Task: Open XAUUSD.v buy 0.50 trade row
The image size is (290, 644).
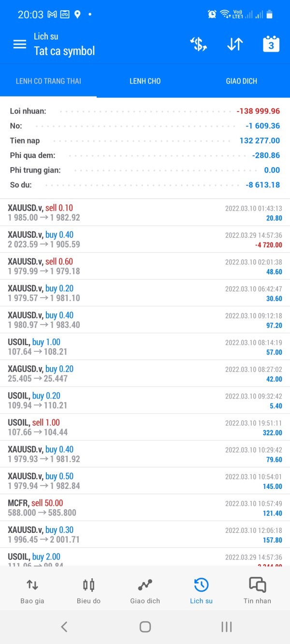Action: (x=145, y=481)
